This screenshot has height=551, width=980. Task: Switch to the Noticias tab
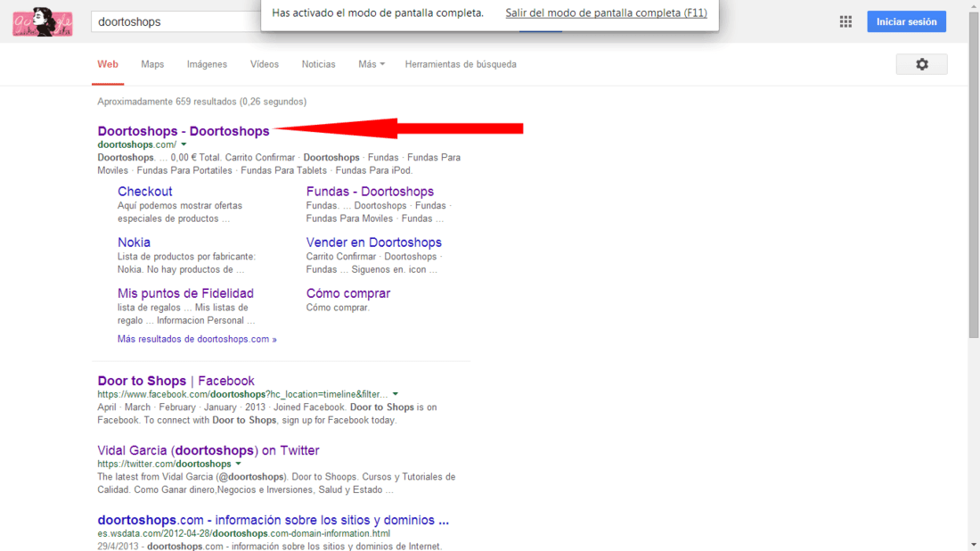point(318,64)
